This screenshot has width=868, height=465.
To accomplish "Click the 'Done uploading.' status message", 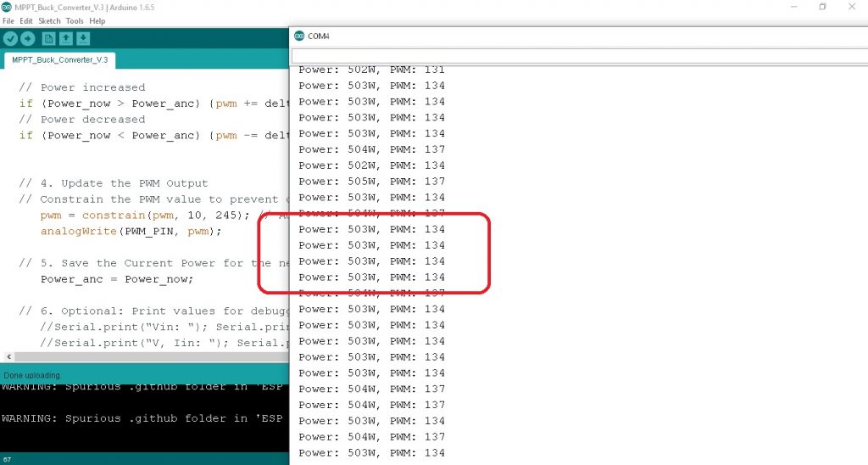I will coord(32,375).
